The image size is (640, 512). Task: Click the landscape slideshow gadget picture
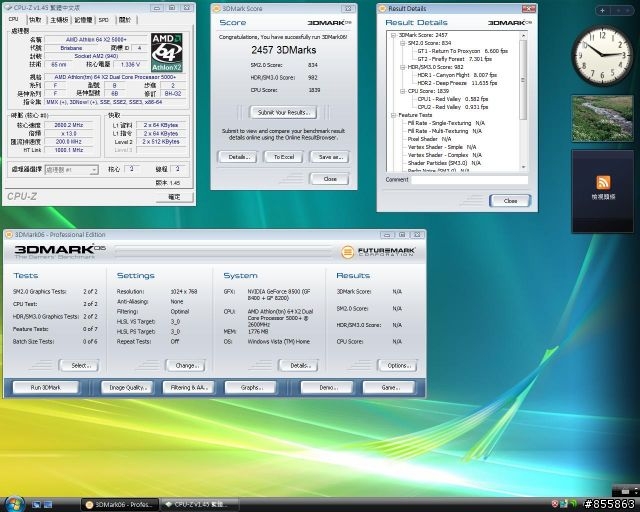point(602,119)
